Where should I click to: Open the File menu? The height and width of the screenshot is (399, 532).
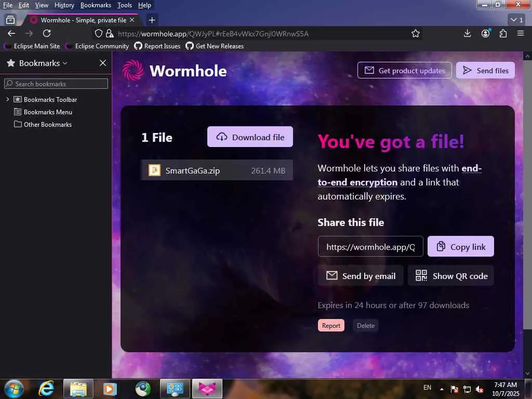pyautogui.click(x=7, y=5)
